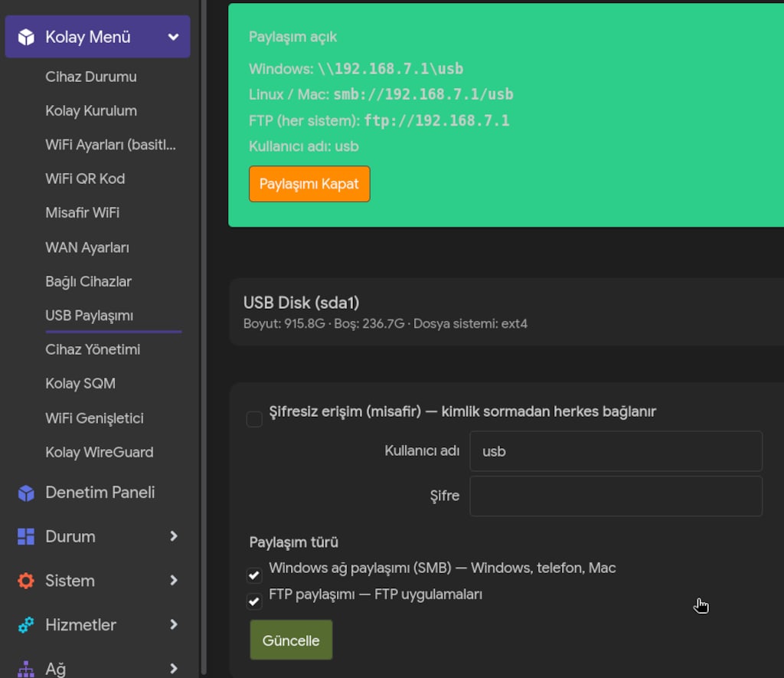This screenshot has width=784, height=678.
Task: Navigate to WAN Ayarları
Action: (87, 247)
